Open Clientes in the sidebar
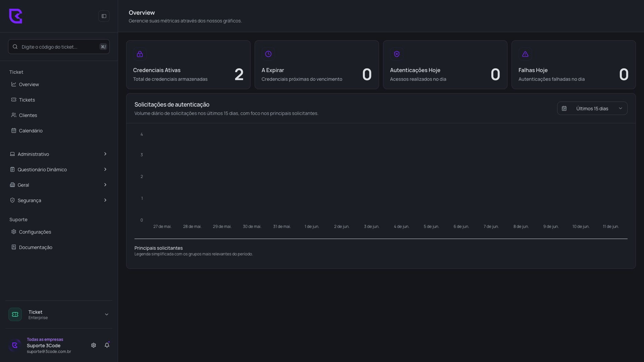The image size is (644, 362). tap(59, 115)
